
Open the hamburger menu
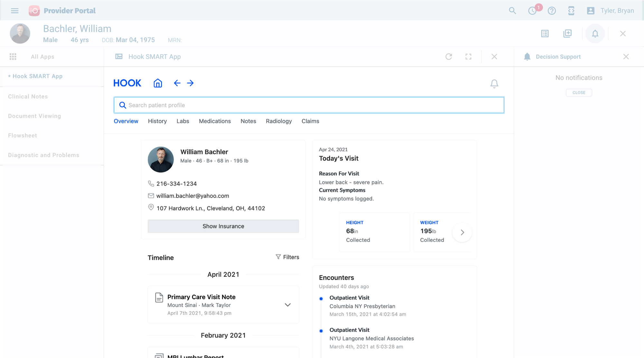tap(15, 11)
